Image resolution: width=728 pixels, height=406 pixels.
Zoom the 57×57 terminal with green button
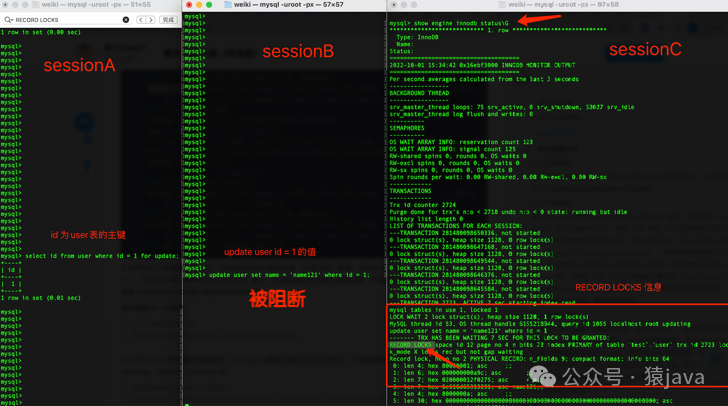click(x=209, y=5)
